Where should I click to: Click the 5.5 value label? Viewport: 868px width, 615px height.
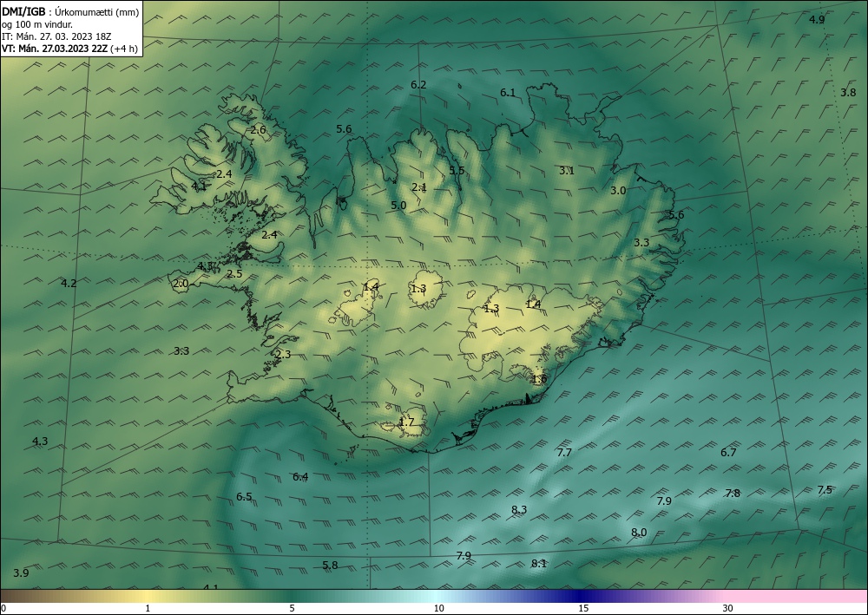[x=457, y=170]
